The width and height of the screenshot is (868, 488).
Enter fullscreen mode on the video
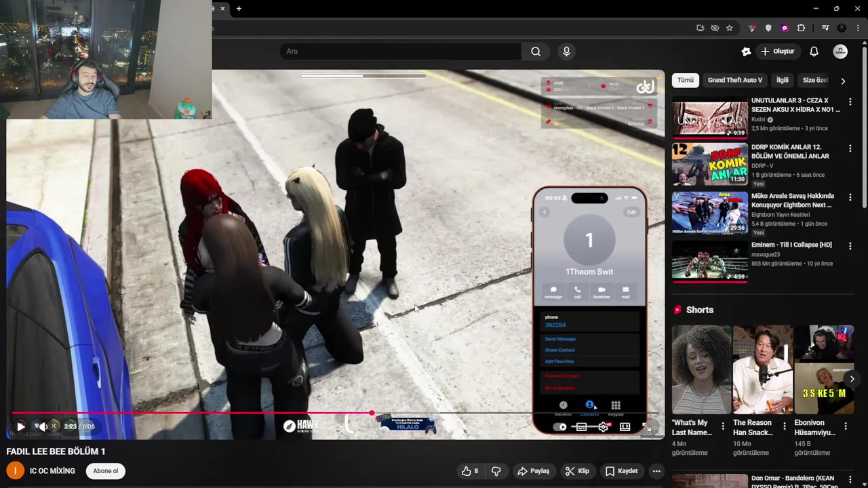(x=647, y=427)
